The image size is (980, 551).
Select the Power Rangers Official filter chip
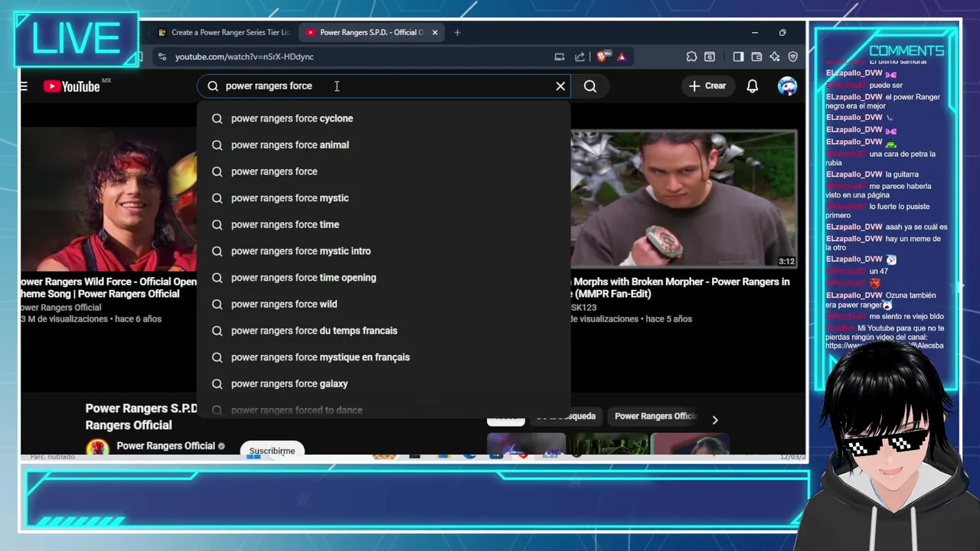(x=655, y=416)
